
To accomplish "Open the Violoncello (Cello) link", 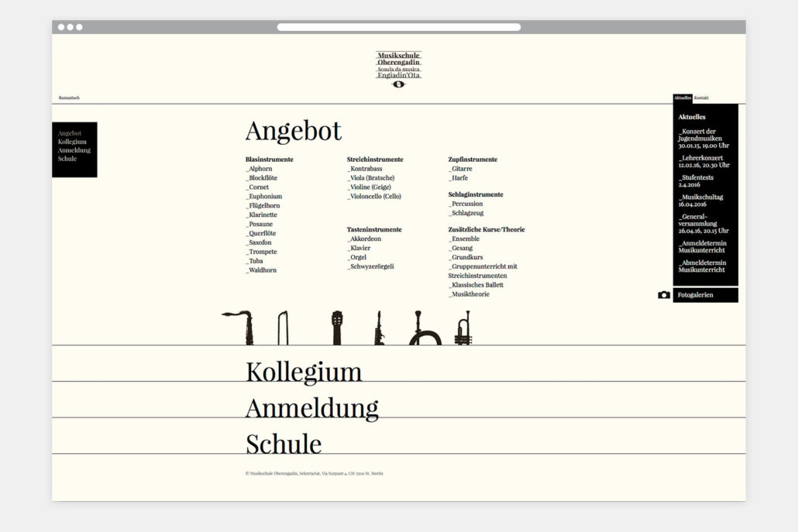I will [374, 197].
